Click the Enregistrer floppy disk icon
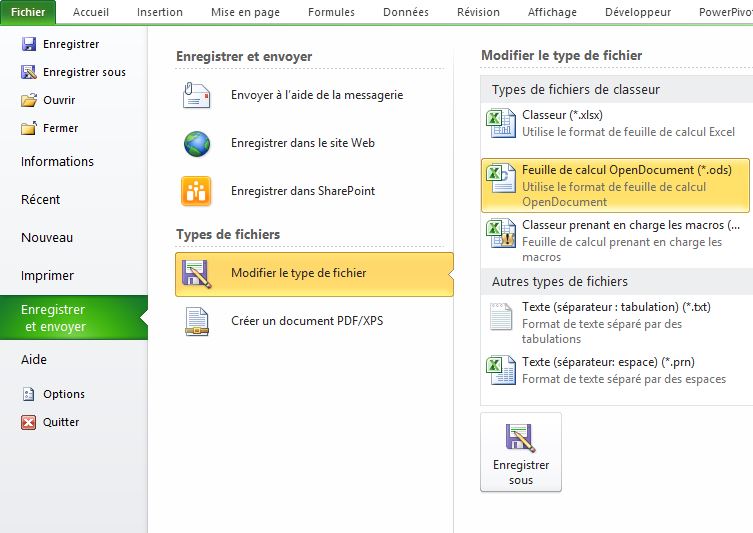The width and height of the screenshot is (753, 533). pos(29,44)
